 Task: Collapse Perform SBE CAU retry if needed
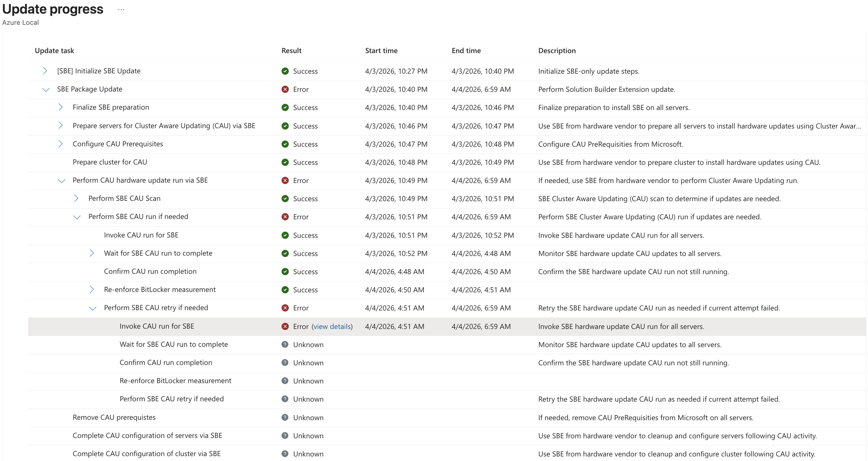tap(92, 308)
